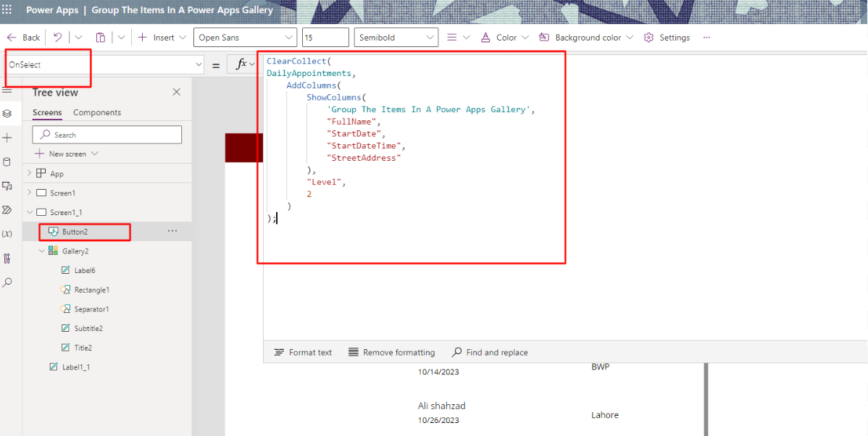The width and height of the screenshot is (868, 436).
Task: Open the Advanced tools sidebar icon
Action: 8,258
